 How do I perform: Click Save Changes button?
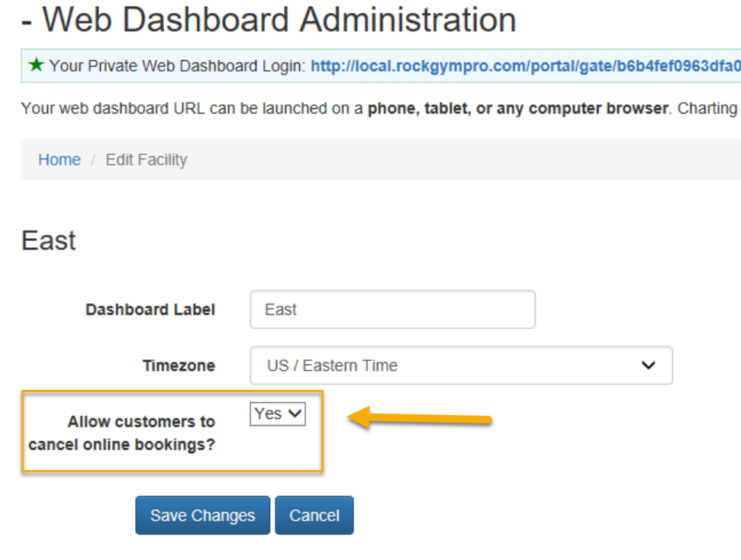coord(203,515)
